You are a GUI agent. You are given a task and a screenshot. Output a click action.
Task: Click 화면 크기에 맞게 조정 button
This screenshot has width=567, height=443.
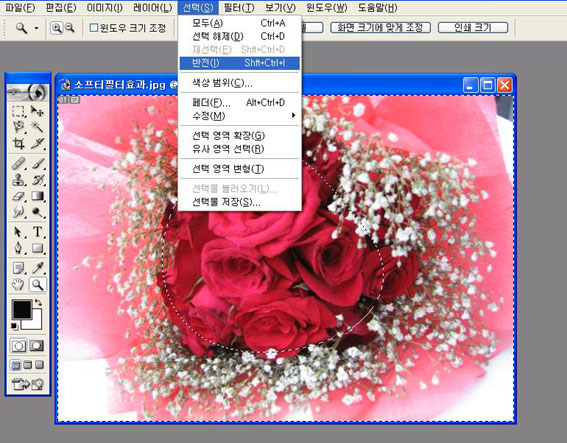380,27
